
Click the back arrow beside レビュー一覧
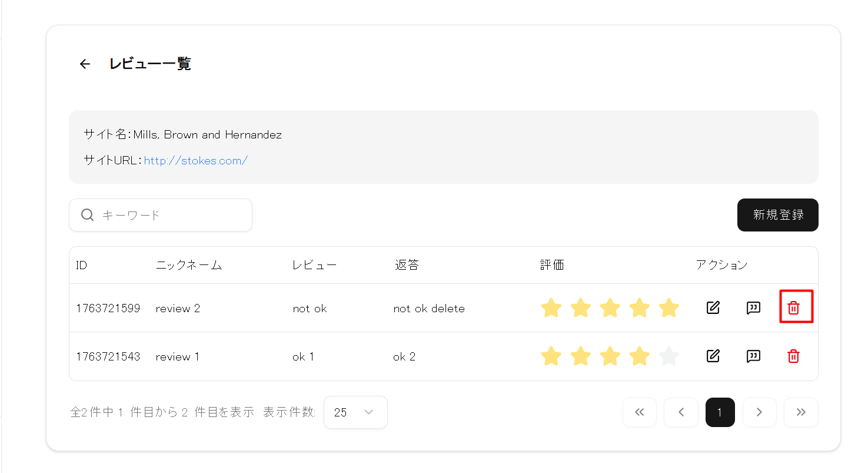[x=85, y=64]
